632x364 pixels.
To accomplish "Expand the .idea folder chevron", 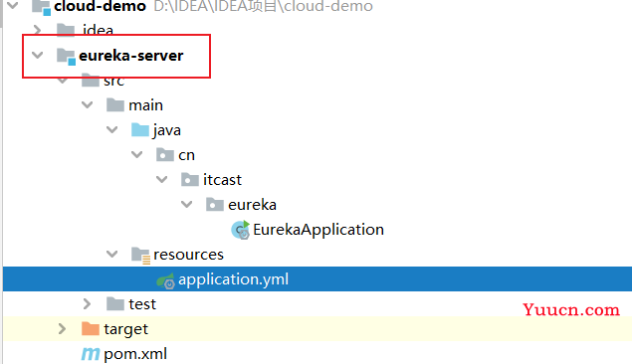I will (38, 30).
